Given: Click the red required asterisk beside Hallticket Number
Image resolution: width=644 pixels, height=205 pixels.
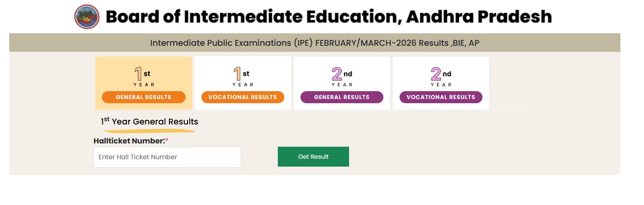Looking at the screenshot, I should [167, 141].
